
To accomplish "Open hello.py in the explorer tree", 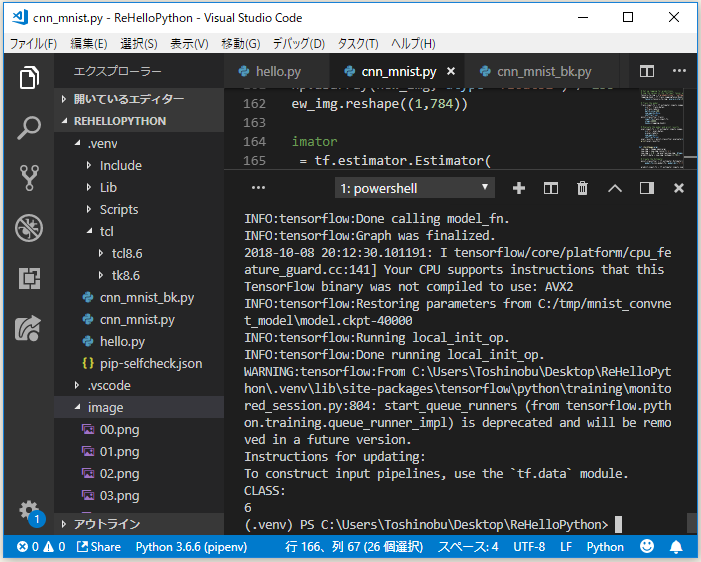I will (x=139, y=341).
